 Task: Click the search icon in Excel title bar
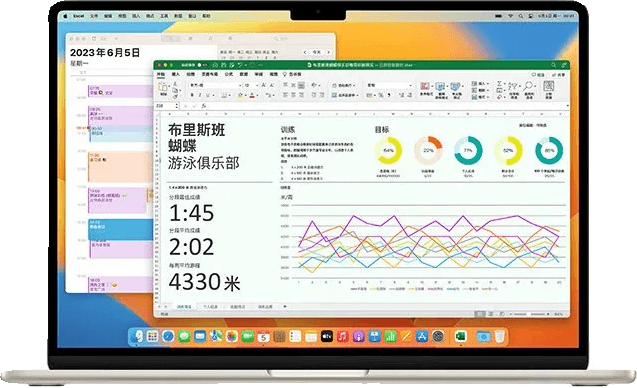pyautogui.click(x=553, y=65)
